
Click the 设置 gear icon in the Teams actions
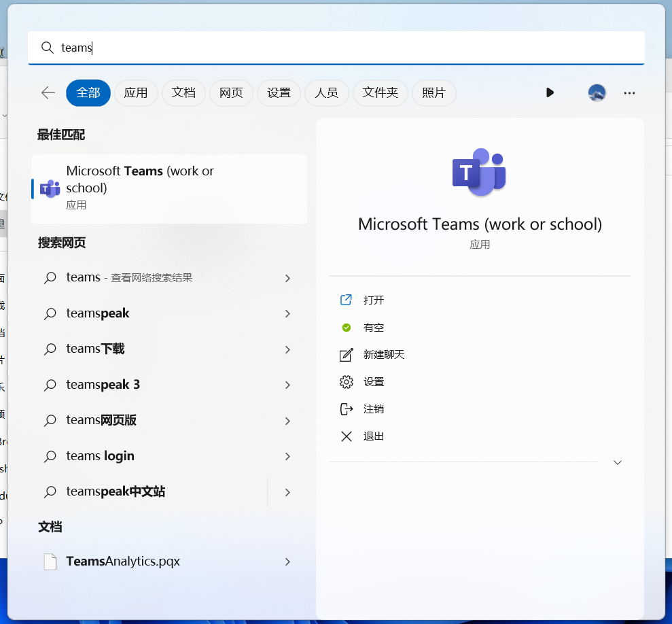coord(347,382)
